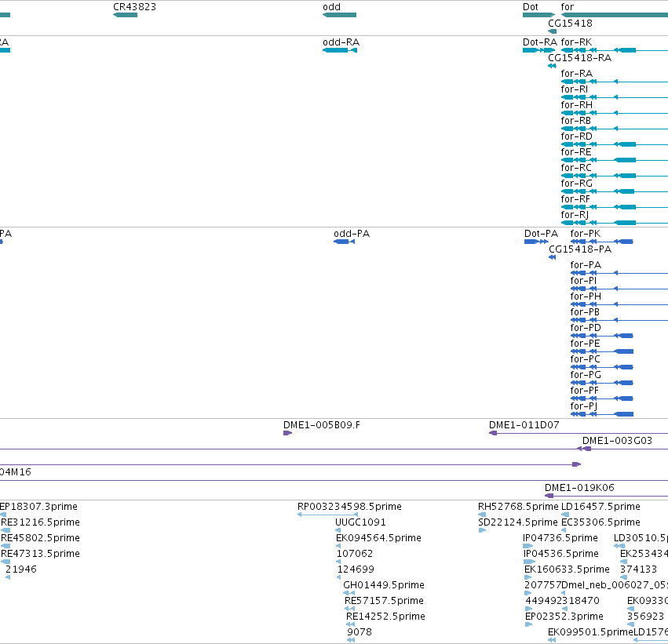Select the for-RA transcript label
Viewport: 668px width, 644px height.
pyautogui.click(x=576, y=74)
